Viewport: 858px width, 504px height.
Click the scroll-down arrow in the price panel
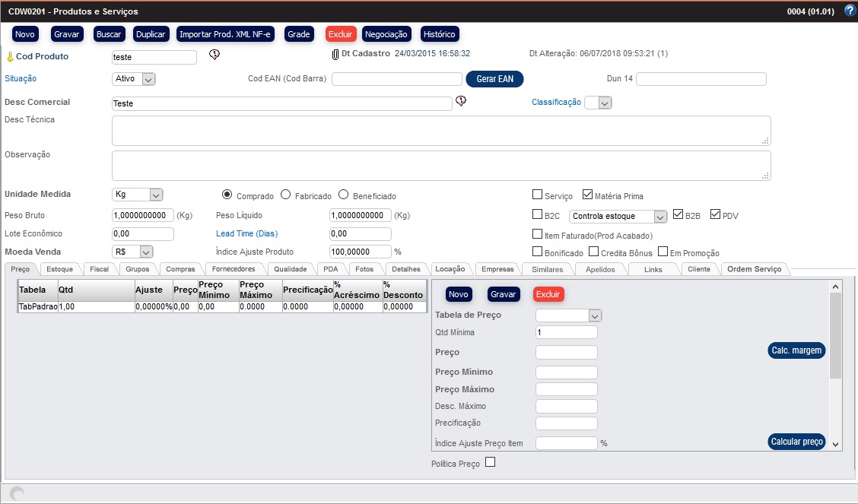[x=835, y=443]
